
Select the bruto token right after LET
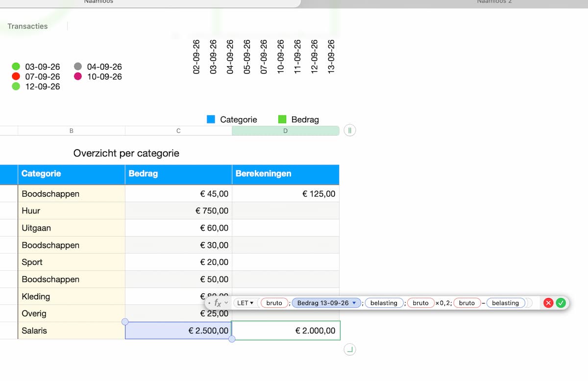pos(274,303)
